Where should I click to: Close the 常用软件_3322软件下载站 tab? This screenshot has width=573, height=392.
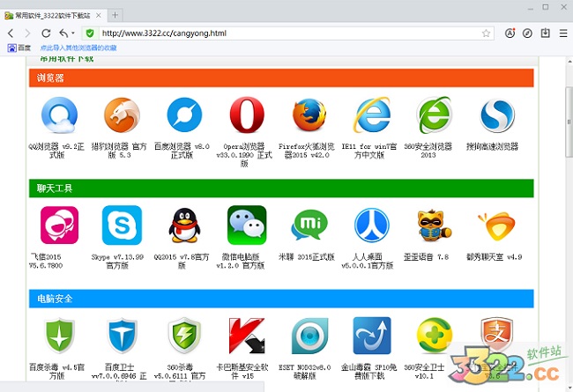pos(99,15)
